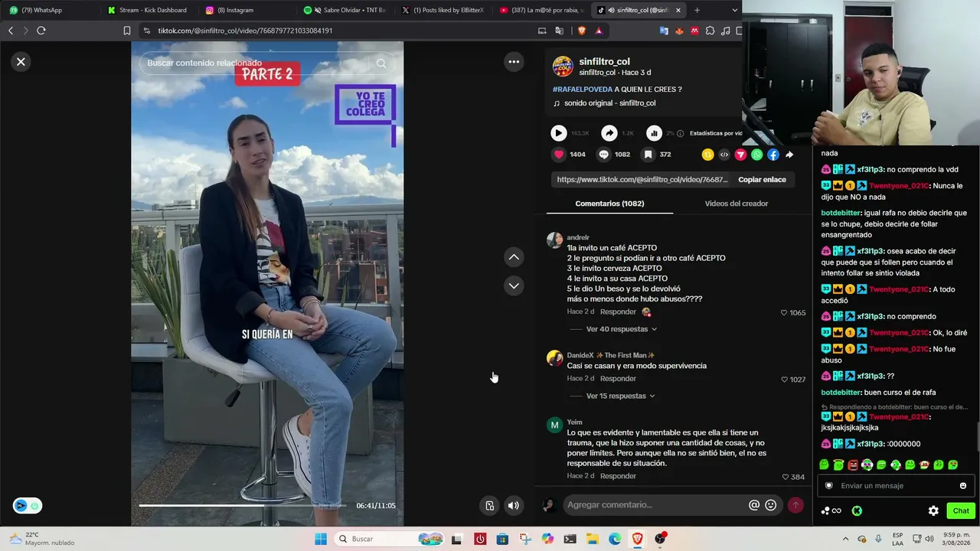The height and width of the screenshot is (551, 980).
Task: Reply to DanideX's comment
Action: tap(618, 379)
